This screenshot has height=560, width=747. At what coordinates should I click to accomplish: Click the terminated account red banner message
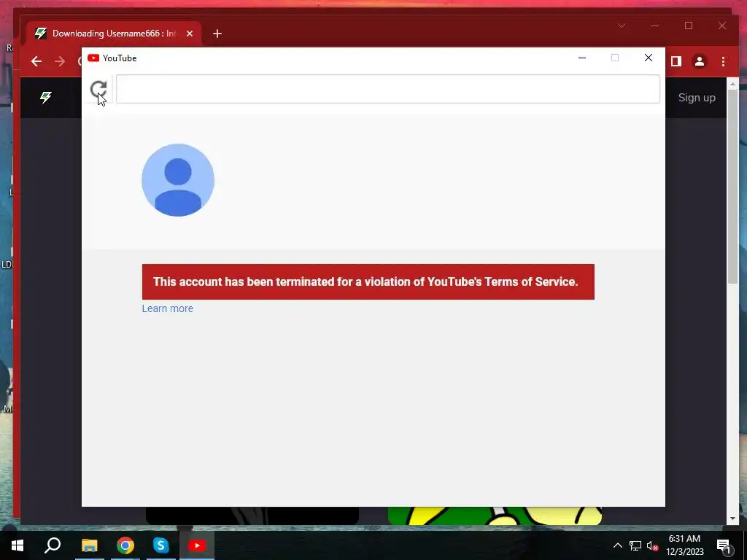pyautogui.click(x=368, y=282)
